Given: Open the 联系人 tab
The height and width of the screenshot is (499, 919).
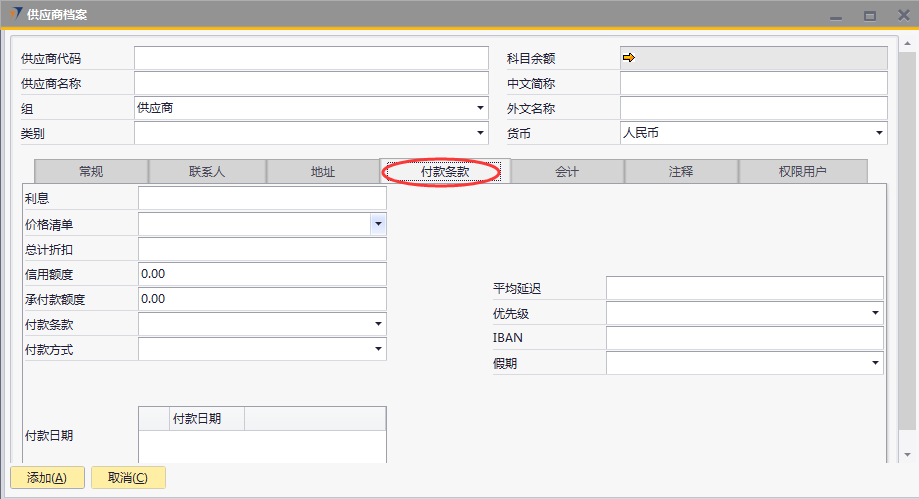Looking at the screenshot, I should coord(207,172).
